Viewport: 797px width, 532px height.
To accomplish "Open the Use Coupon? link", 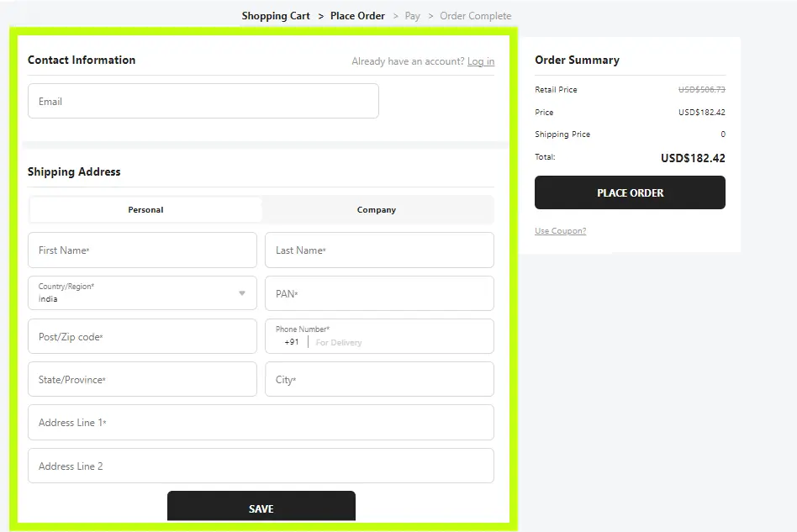I will pos(560,230).
